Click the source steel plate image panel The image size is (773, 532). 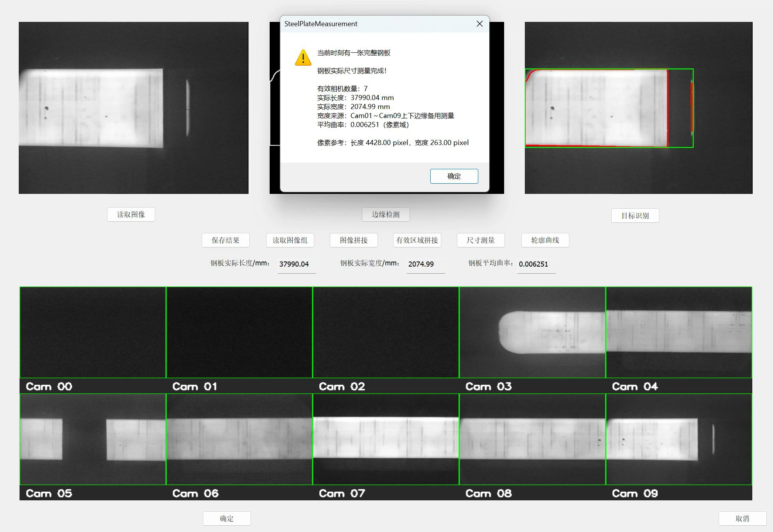click(134, 108)
